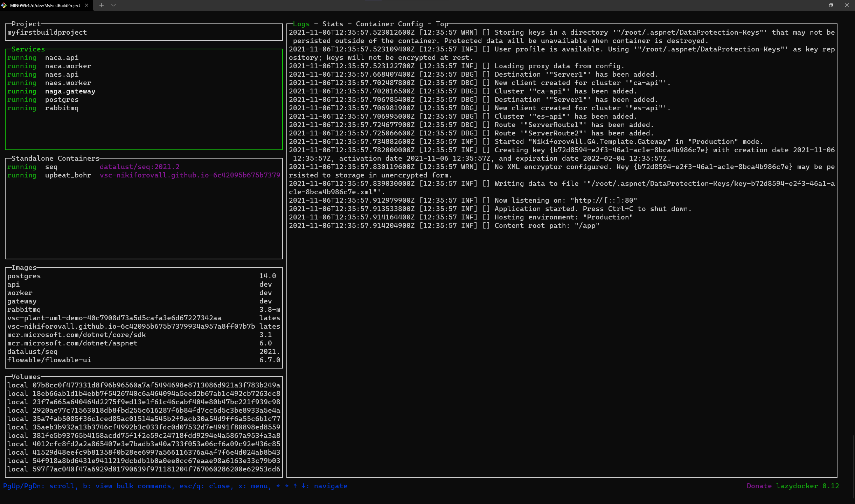
Task: Click the Donate link
Action: 759,486
